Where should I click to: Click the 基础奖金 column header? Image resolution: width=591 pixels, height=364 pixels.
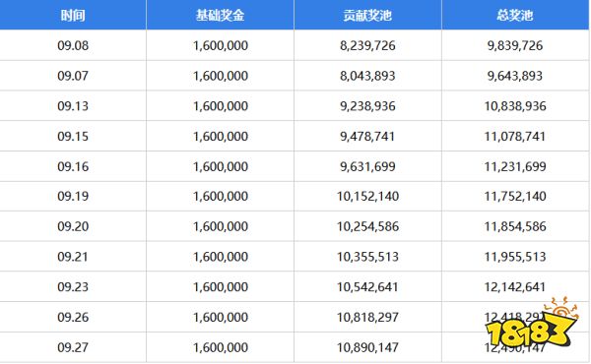[220, 16]
